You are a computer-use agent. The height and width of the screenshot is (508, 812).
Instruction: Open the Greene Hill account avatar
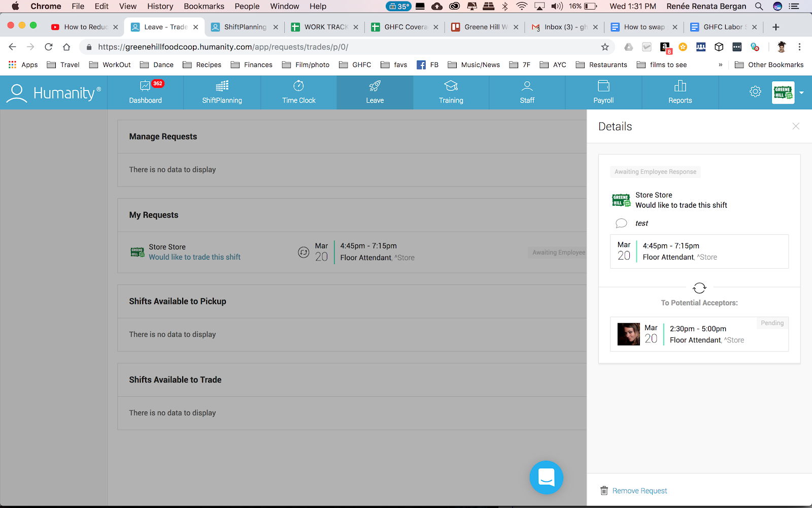783,92
